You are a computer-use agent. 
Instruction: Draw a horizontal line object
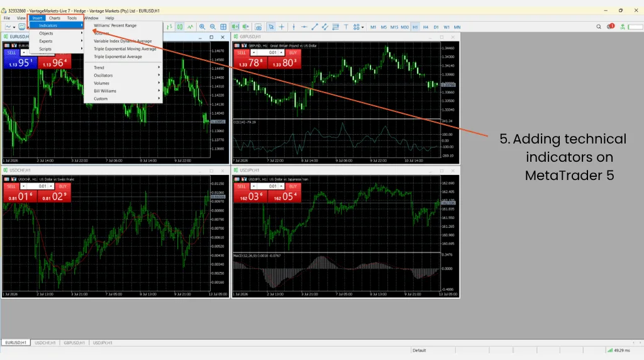(304, 27)
